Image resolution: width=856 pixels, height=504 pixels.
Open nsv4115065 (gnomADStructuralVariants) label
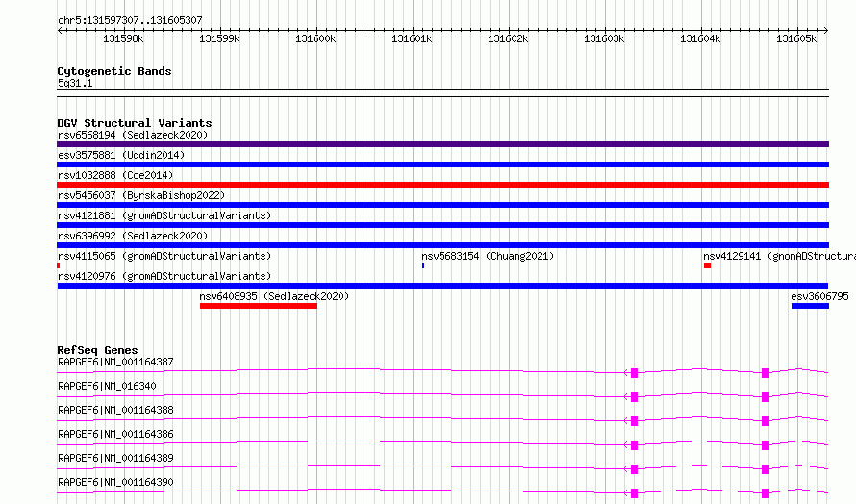tap(164, 256)
